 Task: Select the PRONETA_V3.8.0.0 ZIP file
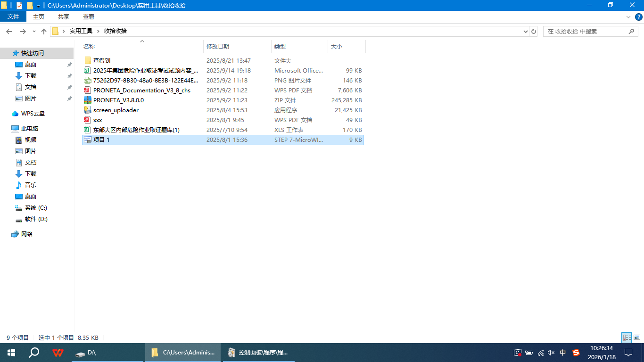118,100
